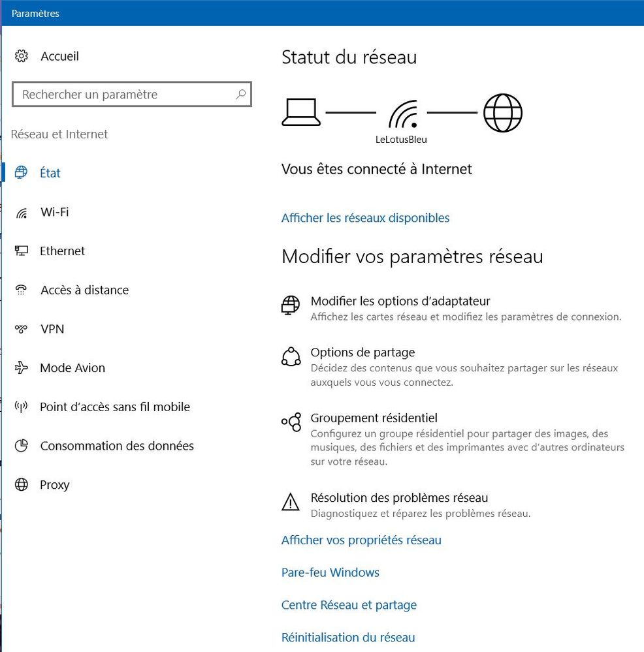Click the data usage pie chart icon
This screenshot has height=652, width=644.
pyautogui.click(x=21, y=446)
